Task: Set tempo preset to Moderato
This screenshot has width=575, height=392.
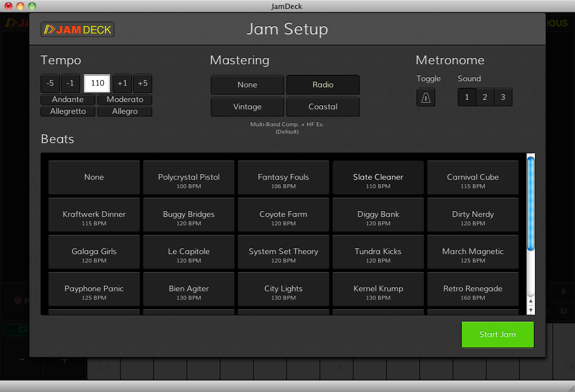Action: 125,99
